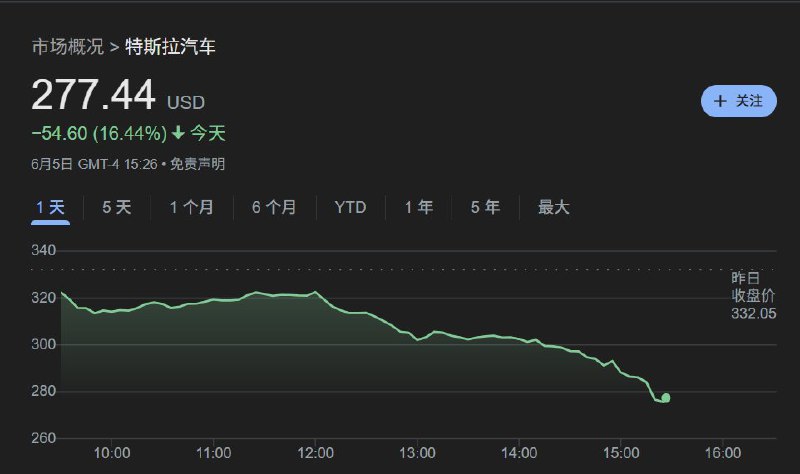Image resolution: width=800 pixels, height=474 pixels.
Task: Open the 免责声明 disclaimer link
Action: tap(197, 164)
